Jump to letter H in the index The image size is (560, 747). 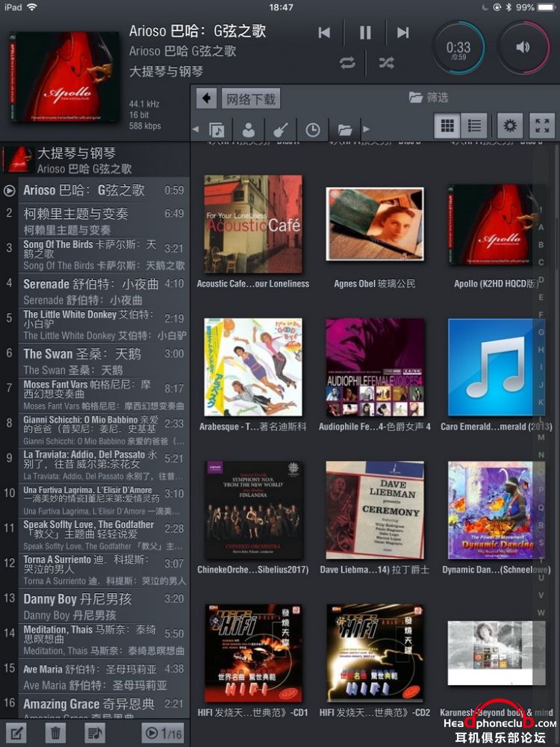click(x=541, y=350)
